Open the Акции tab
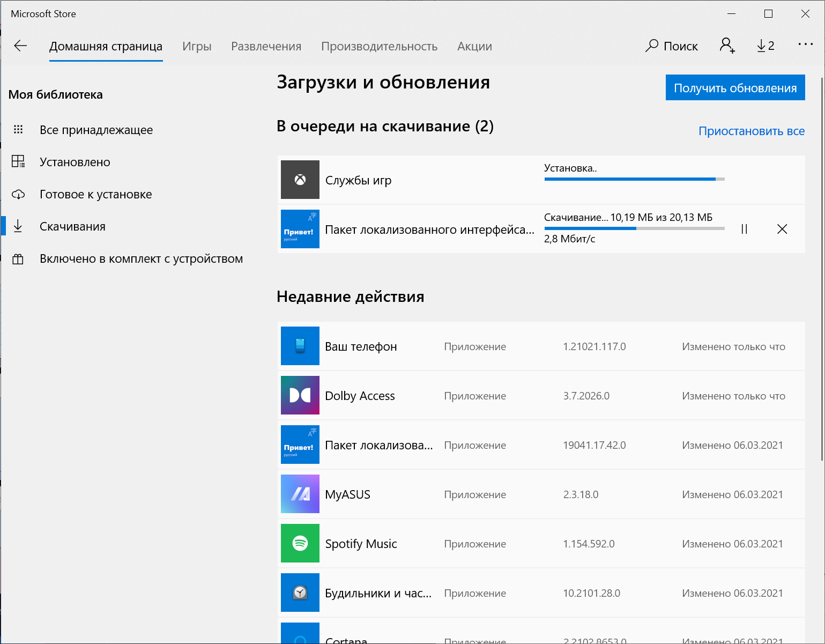The image size is (825, 644). point(474,46)
